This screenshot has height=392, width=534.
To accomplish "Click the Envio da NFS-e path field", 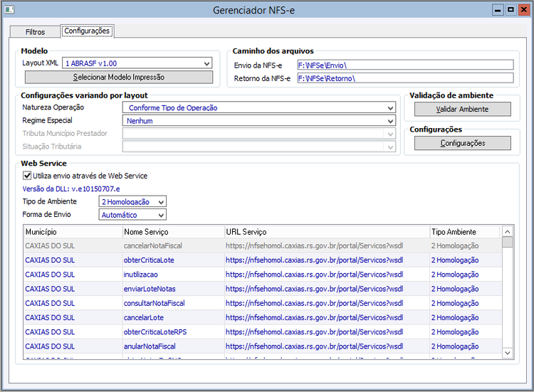I will [404, 65].
